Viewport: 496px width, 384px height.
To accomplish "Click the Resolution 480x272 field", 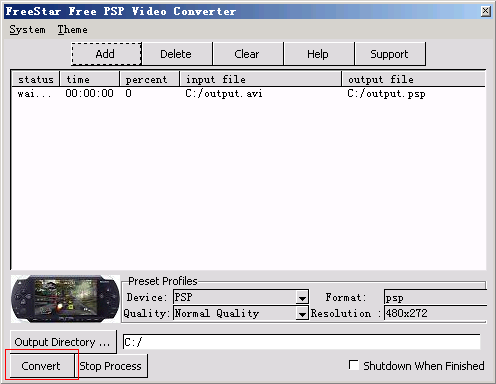I will [435, 313].
